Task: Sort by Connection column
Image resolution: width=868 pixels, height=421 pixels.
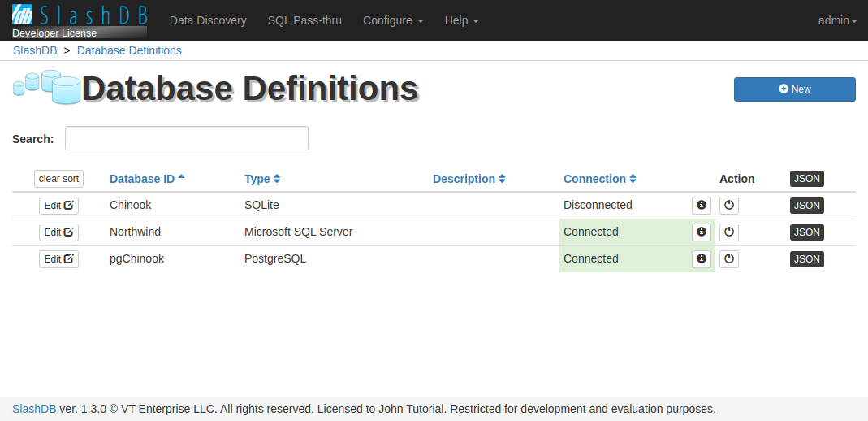Action: click(x=600, y=179)
